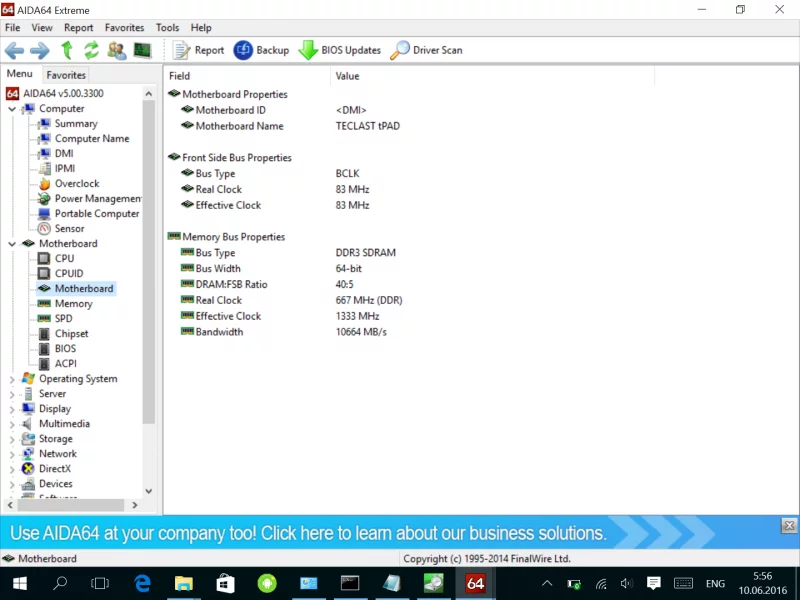Open the monitor diagnostics icon in toolbar
Image resolution: width=800 pixels, height=600 pixels.
click(142, 50)
